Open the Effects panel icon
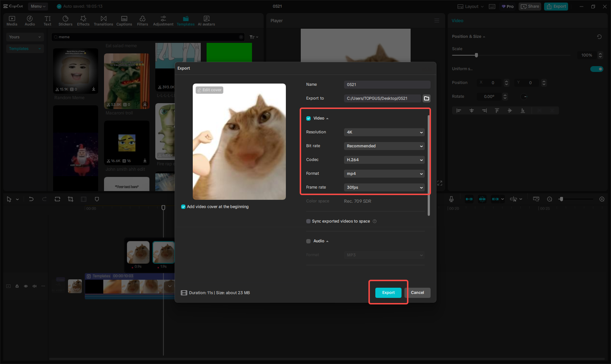Viewport: 611px width, 364px height. [x=83, y=21]
